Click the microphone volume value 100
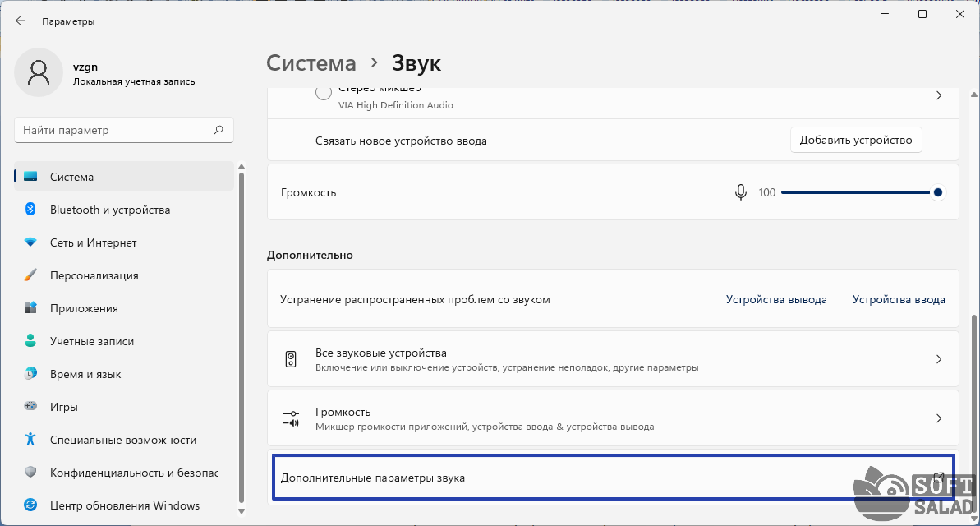 [767, 192]
